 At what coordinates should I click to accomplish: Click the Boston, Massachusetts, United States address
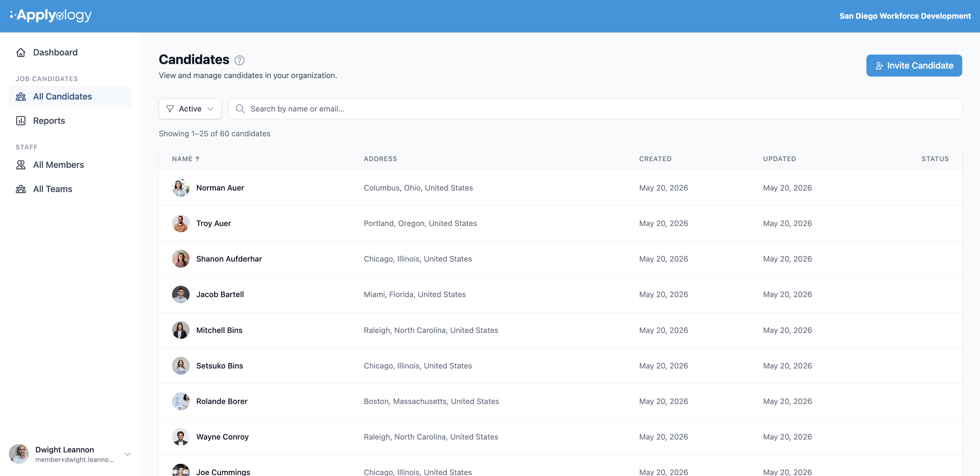[432, 402]
